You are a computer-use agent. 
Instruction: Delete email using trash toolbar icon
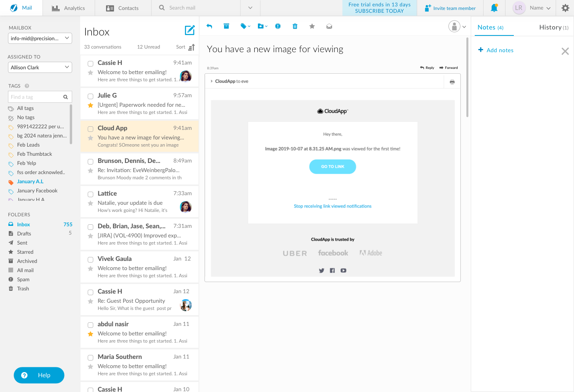pyautogui.click(x=295, y=26)
